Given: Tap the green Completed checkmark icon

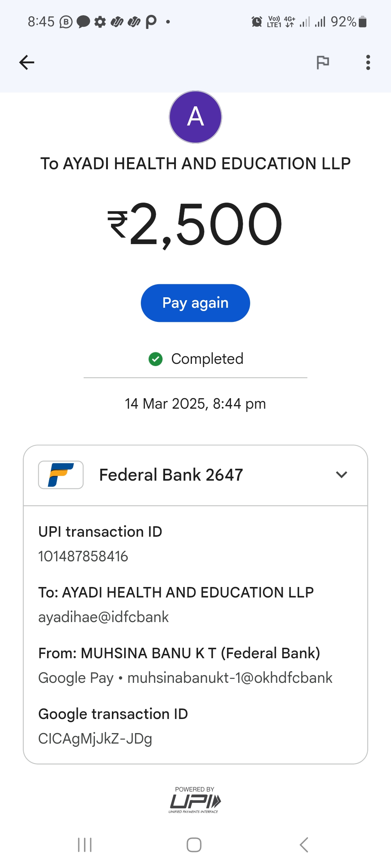Looking at the screenshot, I should (x=156, y=359).
